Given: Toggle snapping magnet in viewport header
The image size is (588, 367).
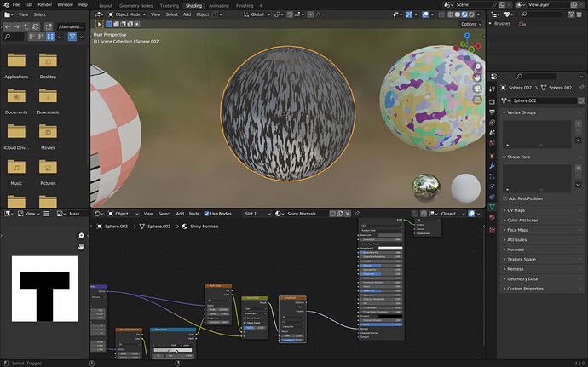Looking at the screenshot, I should 290,14.
